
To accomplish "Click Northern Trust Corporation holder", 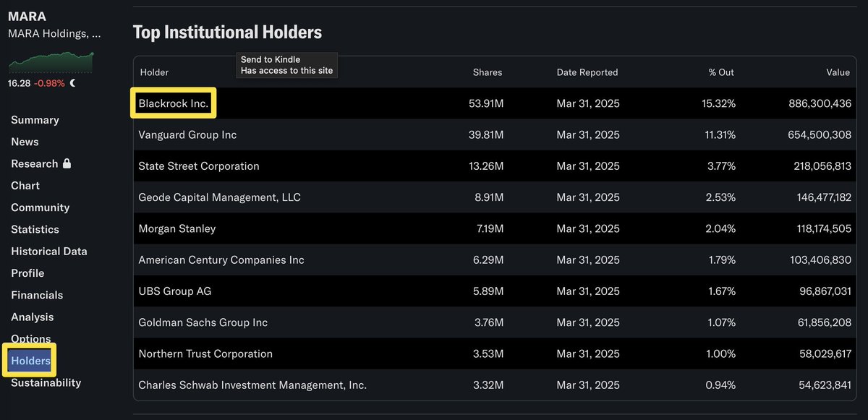I will pyautogui.click(x=205, y=353).
